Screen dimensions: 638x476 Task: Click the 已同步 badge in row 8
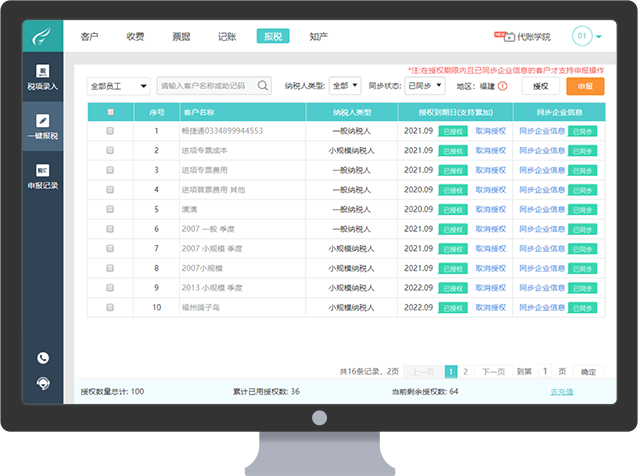(582, 269)
